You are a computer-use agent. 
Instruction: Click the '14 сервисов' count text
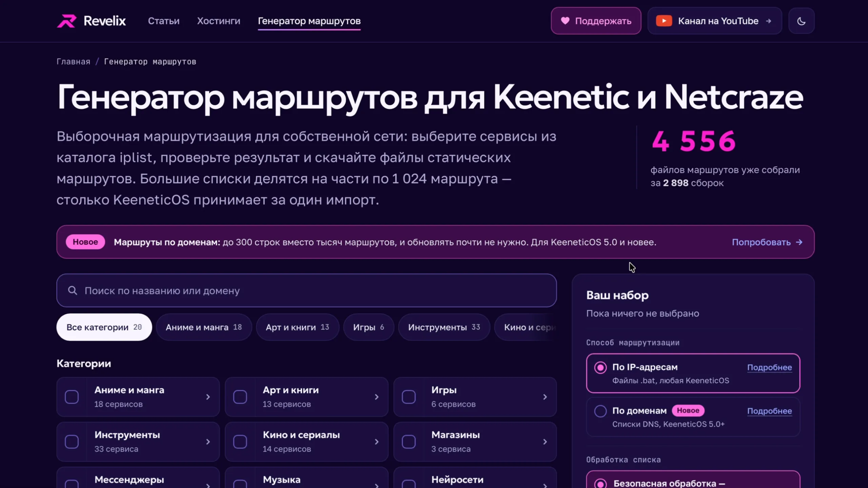click(x=287, y=449)
